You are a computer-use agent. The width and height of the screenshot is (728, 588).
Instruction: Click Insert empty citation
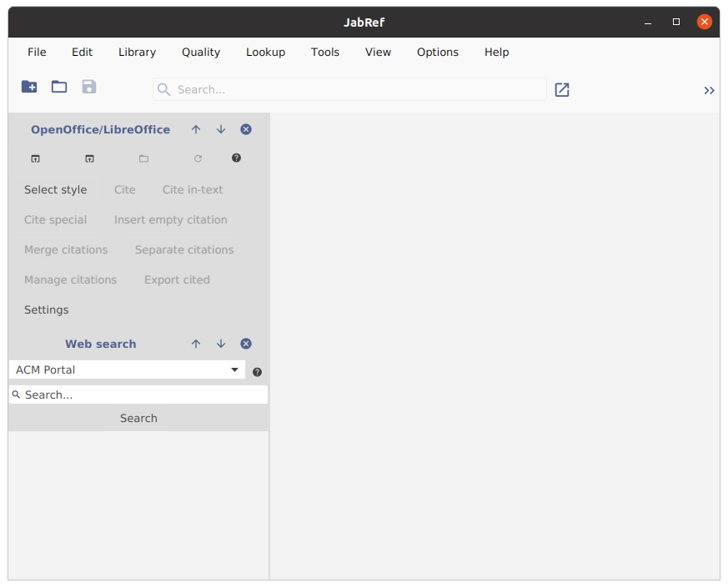point(171,220)
